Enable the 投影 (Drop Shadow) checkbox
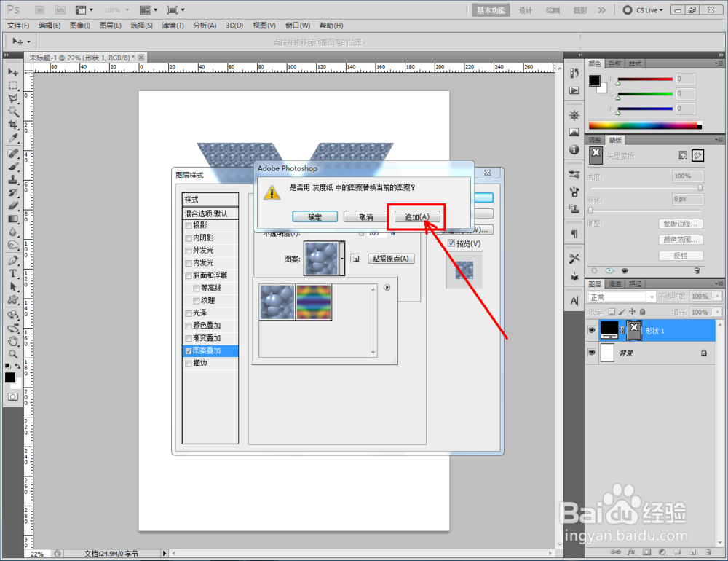The width and height of the screenshot is (728, 561). (189, 226)
